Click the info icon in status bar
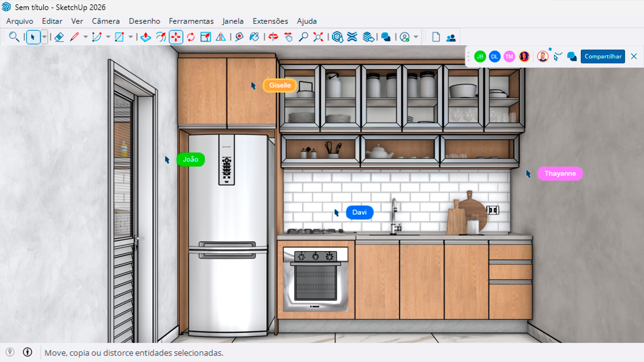The width and height of the screenshot is (644, 362). [28, 352]
